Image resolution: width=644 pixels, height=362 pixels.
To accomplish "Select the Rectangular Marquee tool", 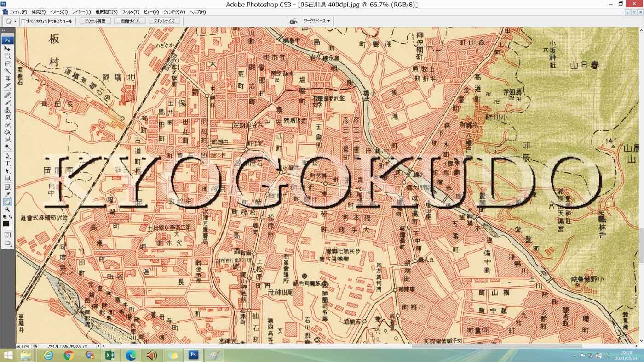I will (7, 56).
